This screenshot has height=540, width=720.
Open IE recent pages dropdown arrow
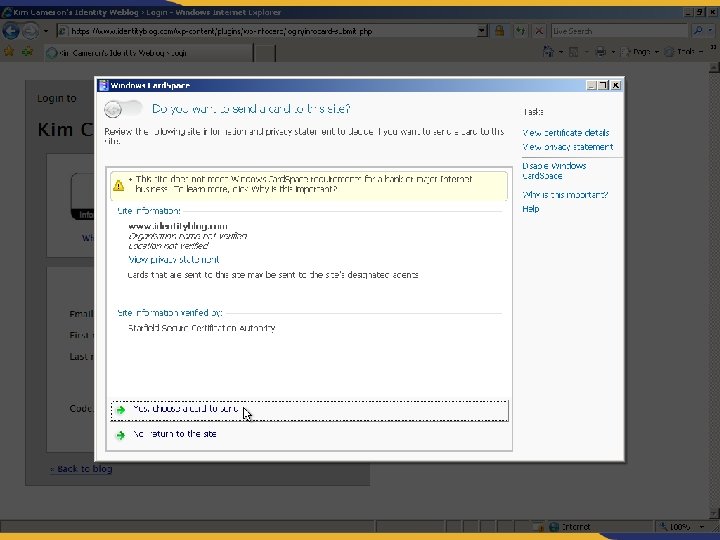point(46,31)
